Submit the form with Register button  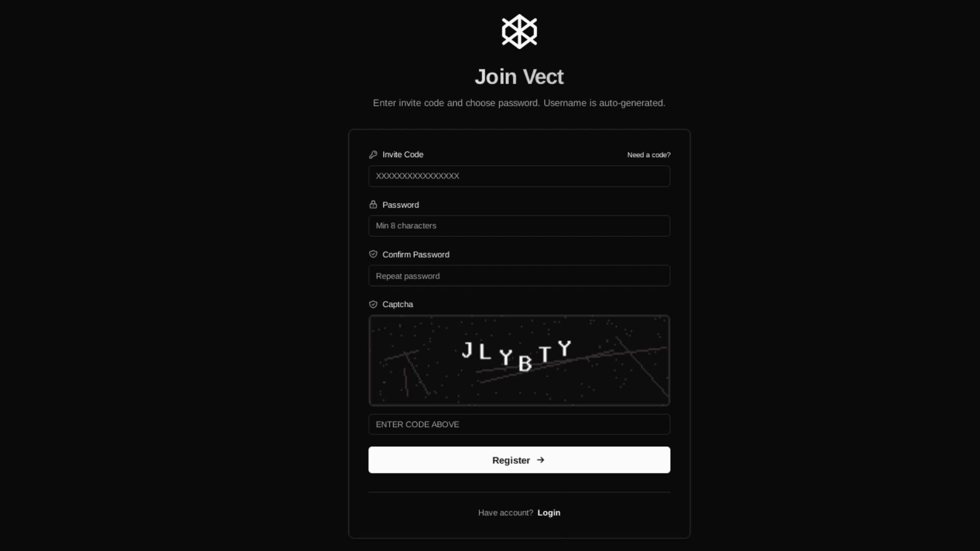[519, 460]
